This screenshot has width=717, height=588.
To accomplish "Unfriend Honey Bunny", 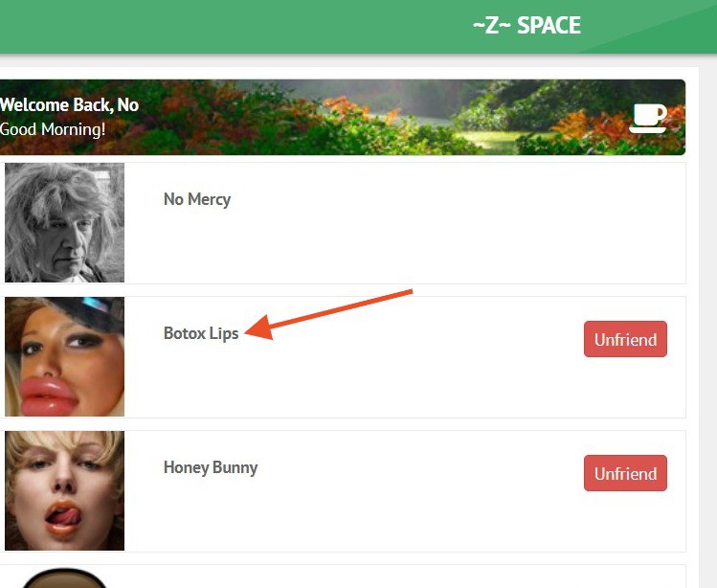I will [x=625, y=473].
